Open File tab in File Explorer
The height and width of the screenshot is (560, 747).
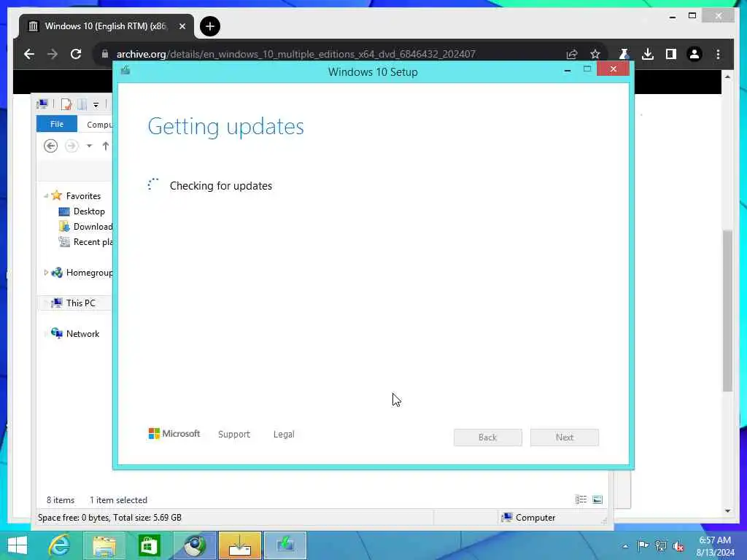[x=57, y=124]
